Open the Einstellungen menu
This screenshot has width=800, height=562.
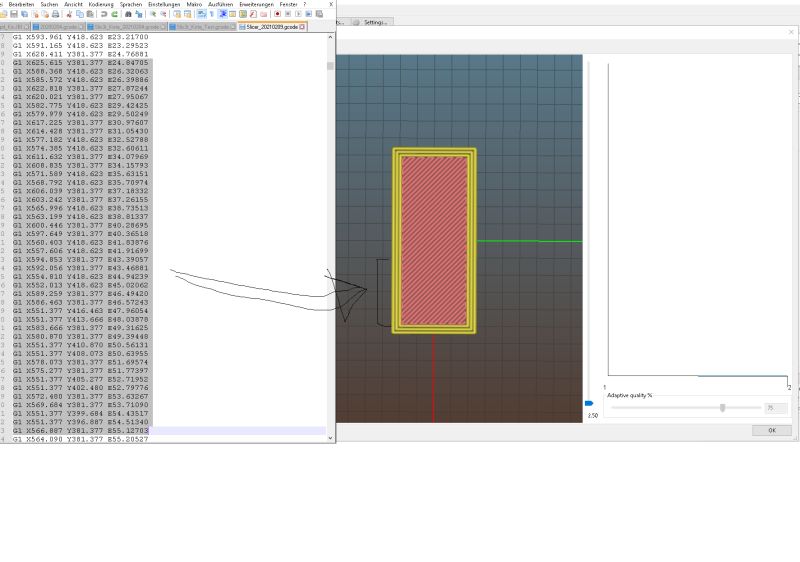point(164,4)
